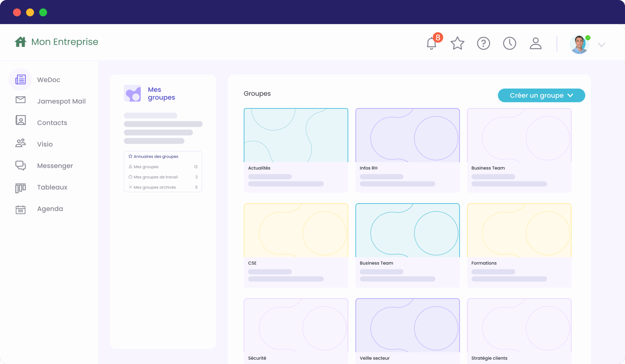Open the notifications bell with 8 alerts

[432, 43]
